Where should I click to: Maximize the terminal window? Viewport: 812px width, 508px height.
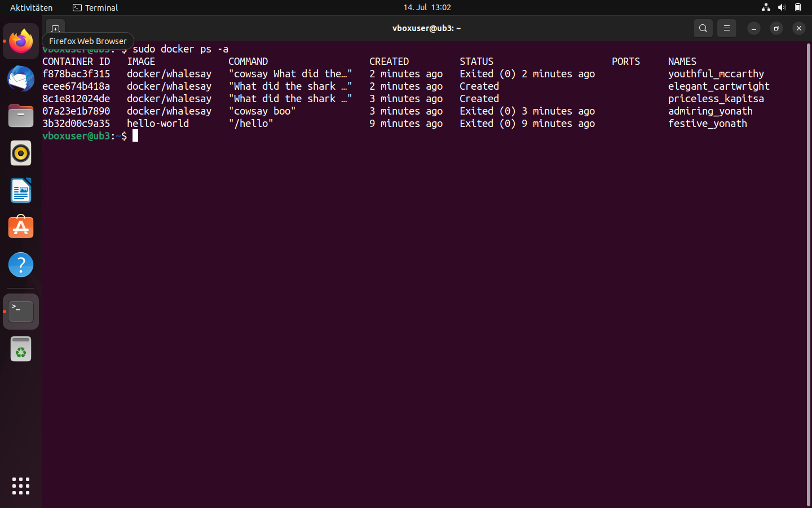pos(776,28)
